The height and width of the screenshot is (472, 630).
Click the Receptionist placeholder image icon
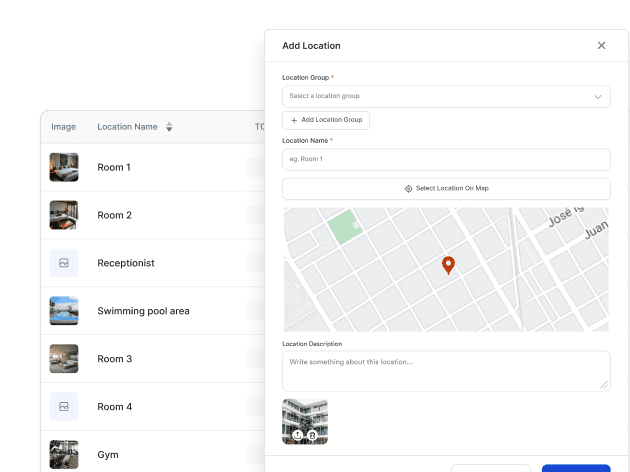[x=64, y=263]
